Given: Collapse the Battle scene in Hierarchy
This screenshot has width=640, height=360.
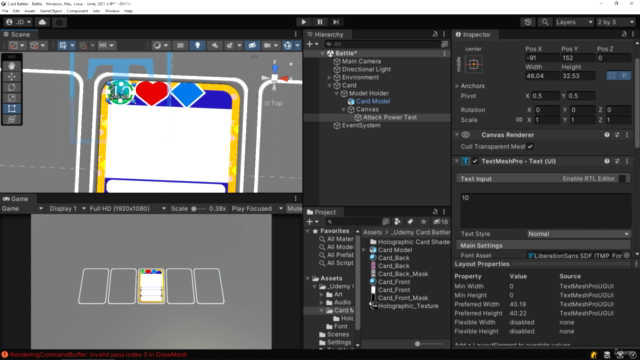Looking at the screenshot, I should (322, 53).
